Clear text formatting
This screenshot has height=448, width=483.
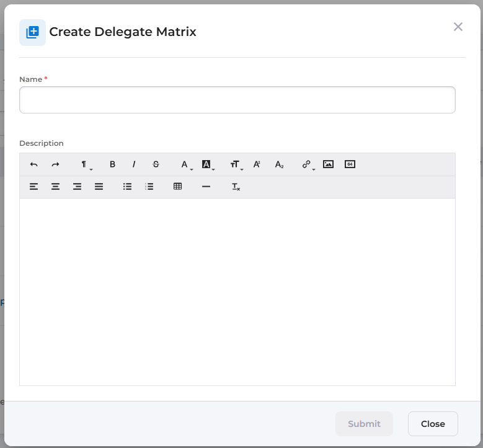coord(236,186)
